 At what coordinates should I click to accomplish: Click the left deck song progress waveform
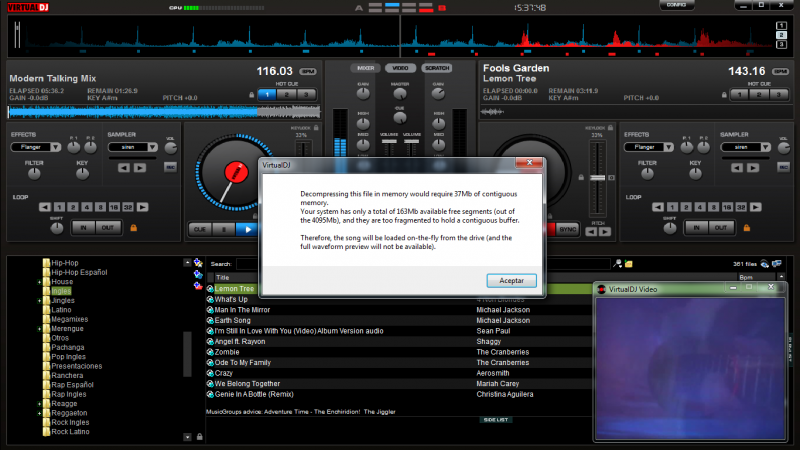coord(164,112)
